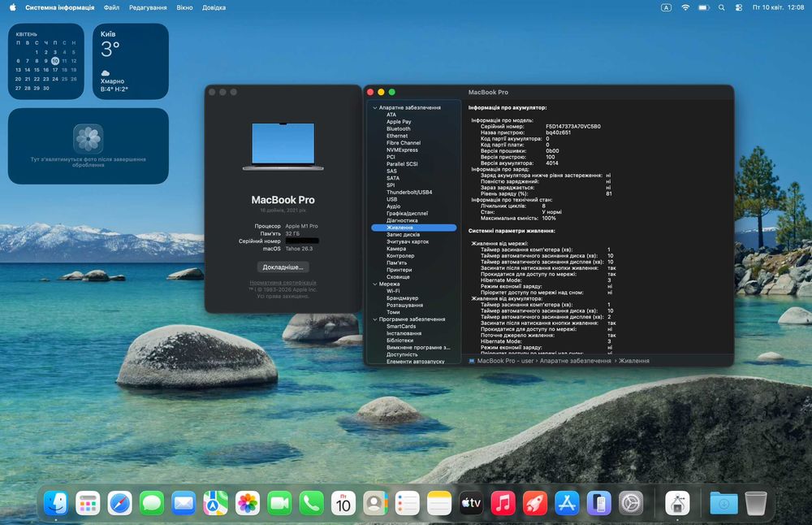Image resolution: width=812 pixels, height=525 pixels.
Task: Open the Редагування menu
Action: click(148, 7)
